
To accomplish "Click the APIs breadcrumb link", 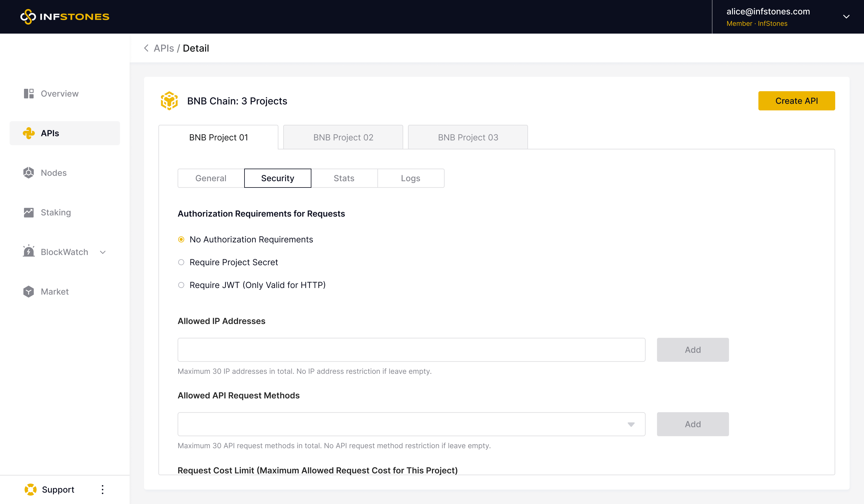I will coord(164,48).
